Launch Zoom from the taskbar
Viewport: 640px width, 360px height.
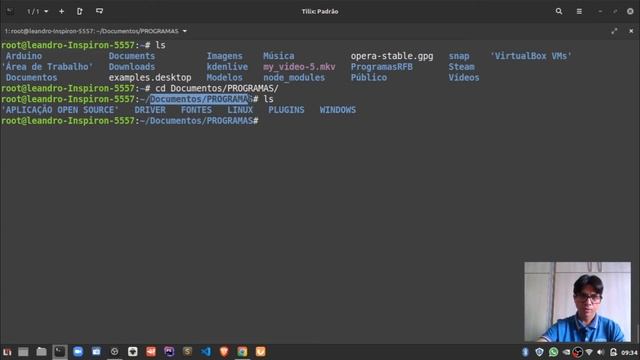tap(78, 352)
